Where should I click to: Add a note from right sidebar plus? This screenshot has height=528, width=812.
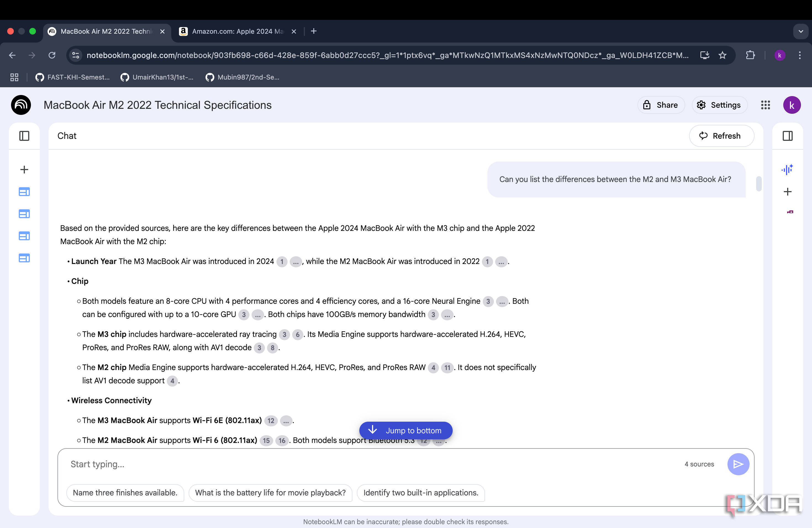[x=787, y=192]
